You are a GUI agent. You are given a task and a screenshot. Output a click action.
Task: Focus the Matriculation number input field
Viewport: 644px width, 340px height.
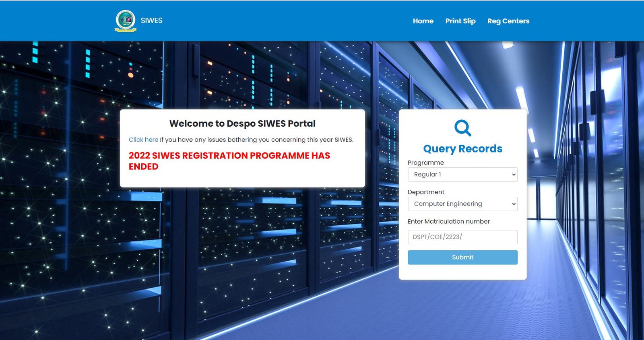point(462,237)
